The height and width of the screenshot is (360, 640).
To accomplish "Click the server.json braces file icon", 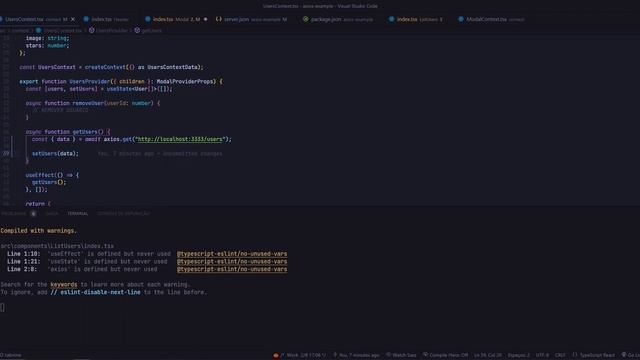I will (219, 19).
